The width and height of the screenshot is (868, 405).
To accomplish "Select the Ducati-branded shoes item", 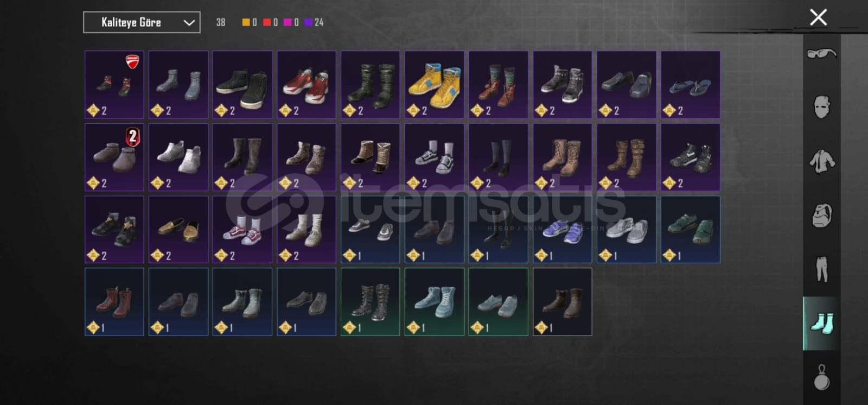I will click(114, 84).
